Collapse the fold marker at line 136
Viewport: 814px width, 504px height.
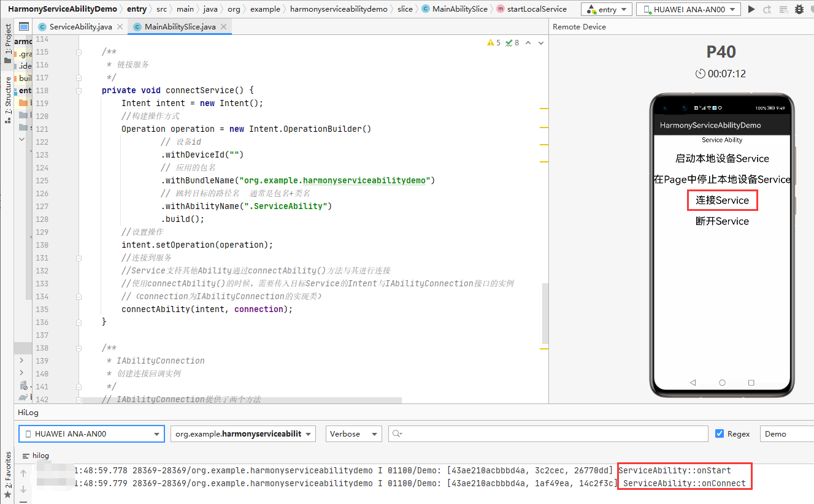pos(79,322)
